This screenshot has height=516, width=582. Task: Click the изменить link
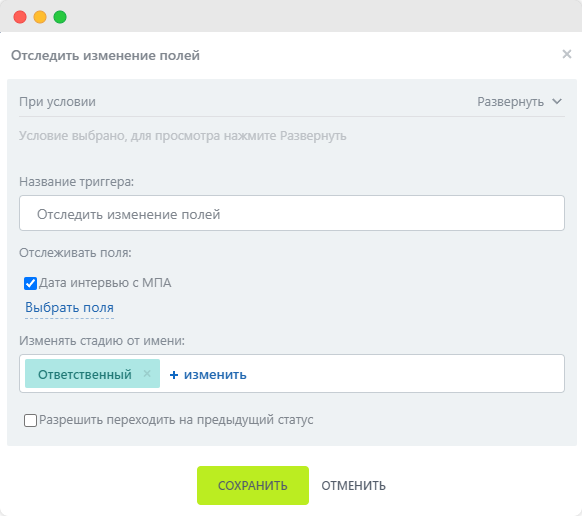point(215,375)
